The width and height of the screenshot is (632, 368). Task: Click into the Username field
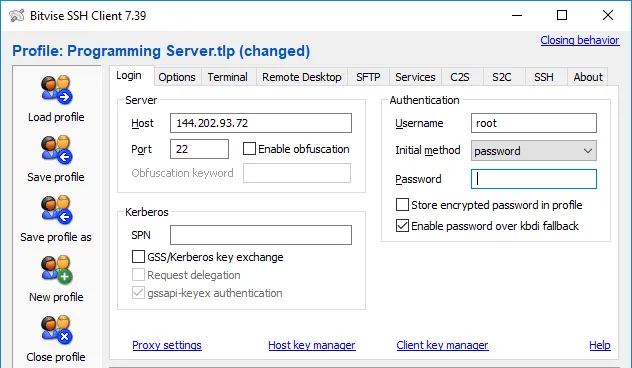click(x=534, y=123)
